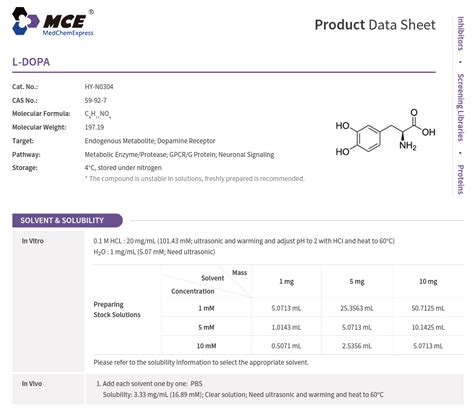
Task: Click the MedChemExpress brand text
Action: click(68, 33)
